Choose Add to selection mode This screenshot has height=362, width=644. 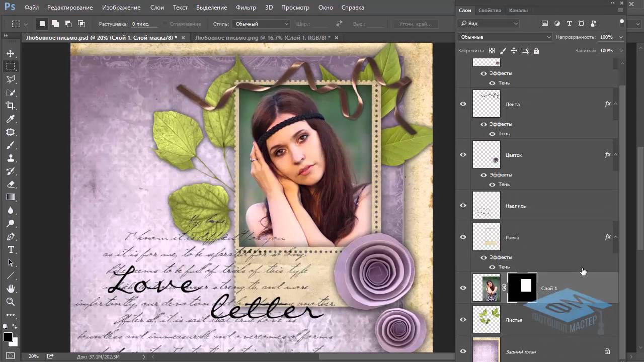click(55, 24)
